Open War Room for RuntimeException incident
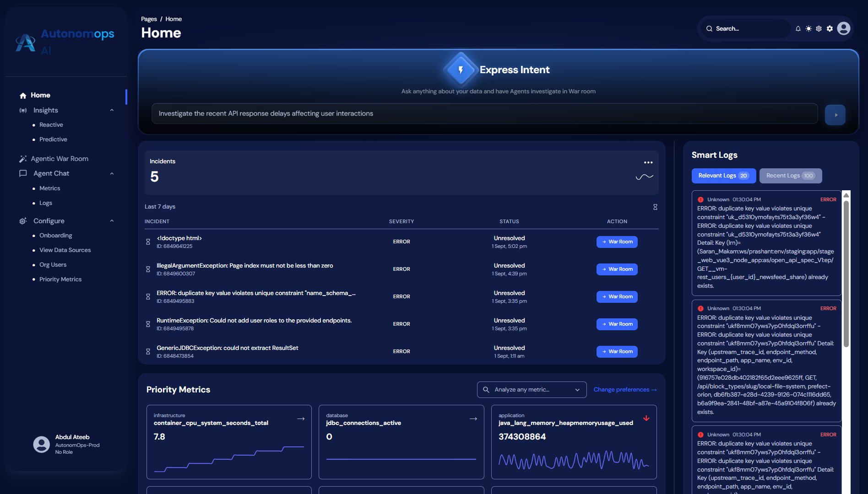This screenshot has width=868, height=494. click(x=617, y=324)
